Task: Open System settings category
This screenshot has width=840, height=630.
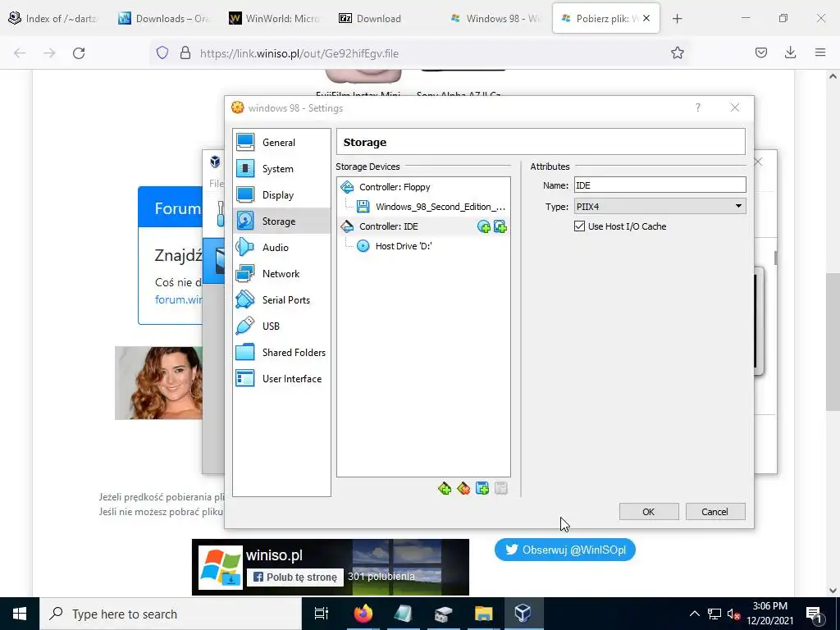Action: pos(281,169)
